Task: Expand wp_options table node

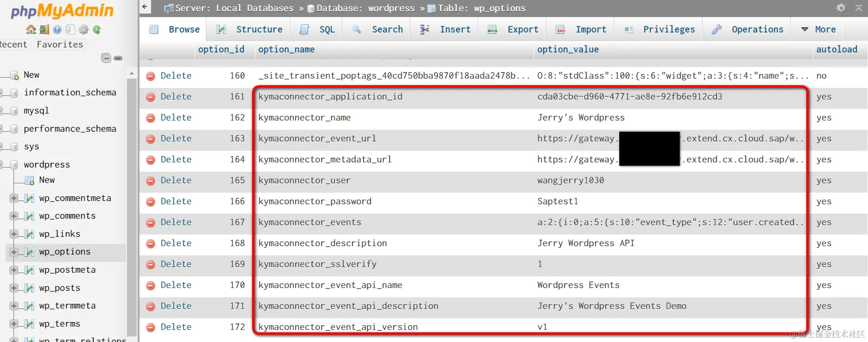Action: click(x=14, y=252)
